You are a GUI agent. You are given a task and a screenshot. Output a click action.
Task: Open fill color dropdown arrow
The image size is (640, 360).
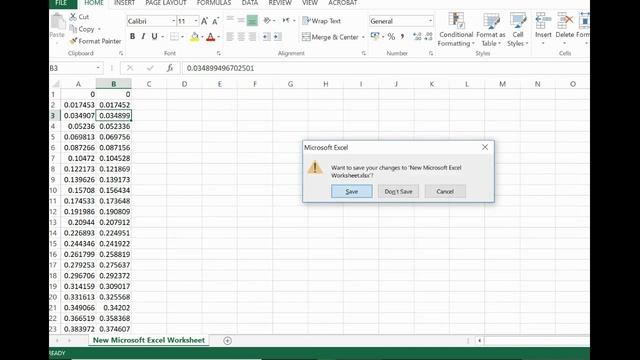[x=202, y=37]
